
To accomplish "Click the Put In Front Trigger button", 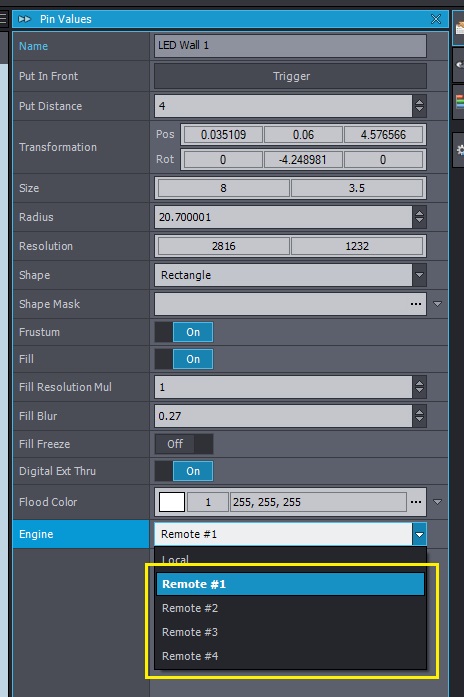I will tap(290, 76).
